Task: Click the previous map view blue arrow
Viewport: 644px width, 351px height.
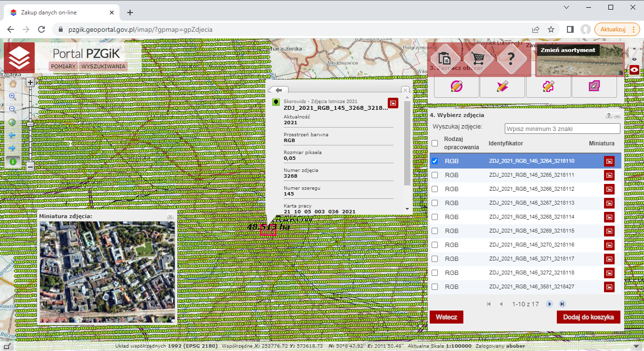Action: [13, 135]
